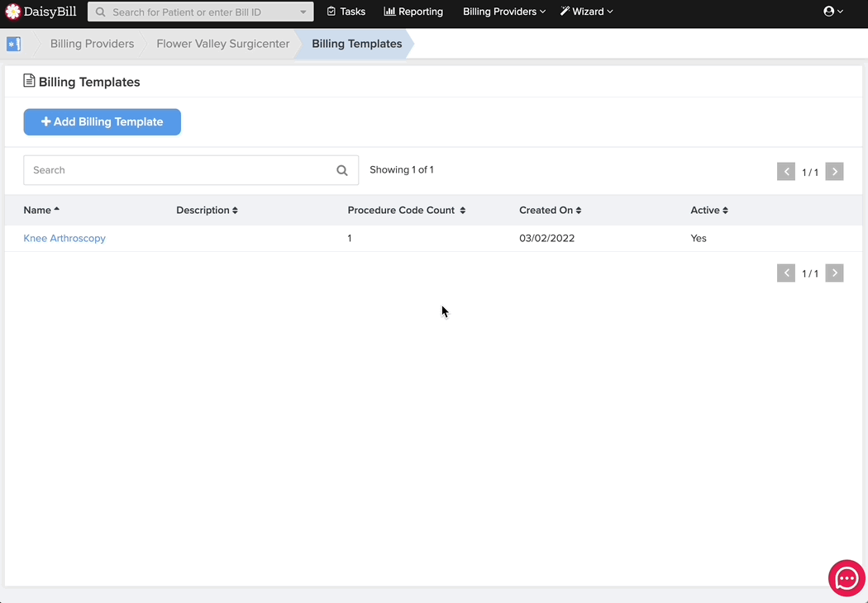The image size is (868, 603).
Task: Sort table by Name column
Action: click(x=41, y=210)
